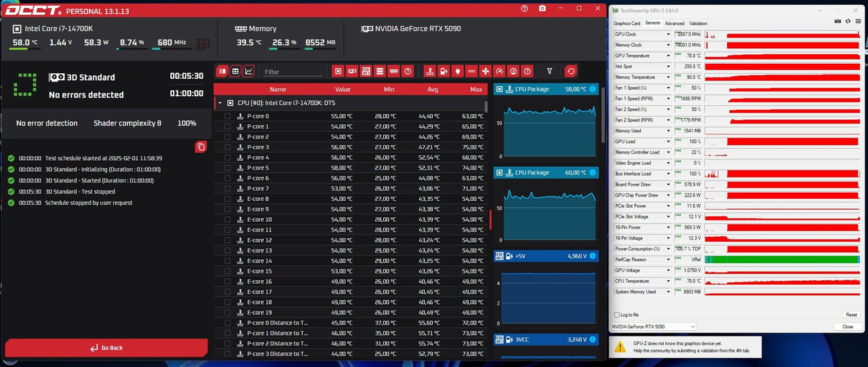Open the GPU-Z Validation tab
Image resolution: width=868 pixels, height=367 pixels.
click(x=698, y=23)
